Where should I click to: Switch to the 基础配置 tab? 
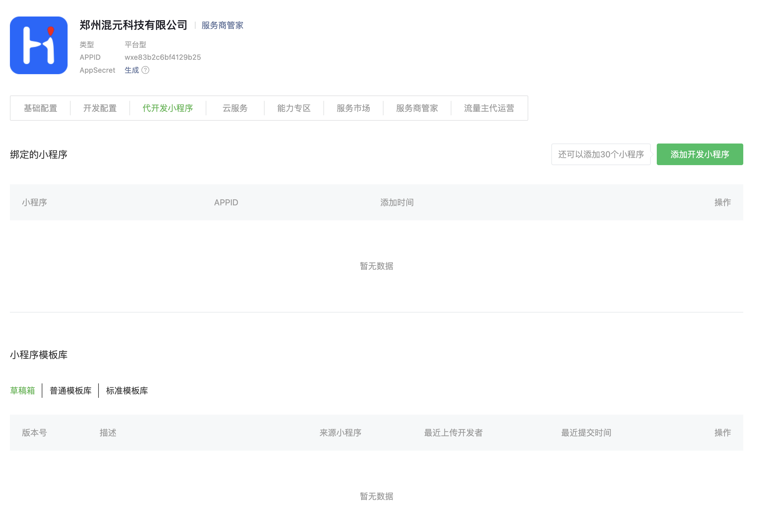(x=40, y=108)
